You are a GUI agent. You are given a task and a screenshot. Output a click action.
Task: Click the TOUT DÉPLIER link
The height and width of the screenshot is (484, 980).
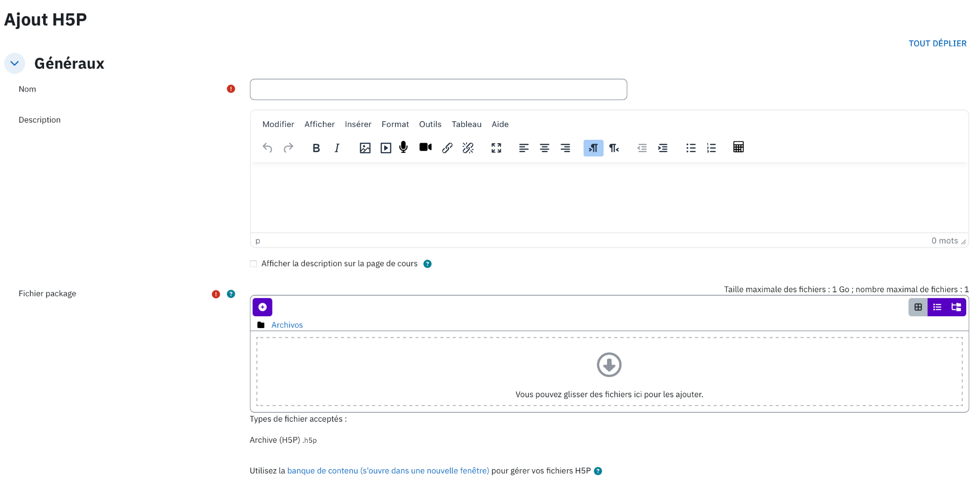pos(937,44)
